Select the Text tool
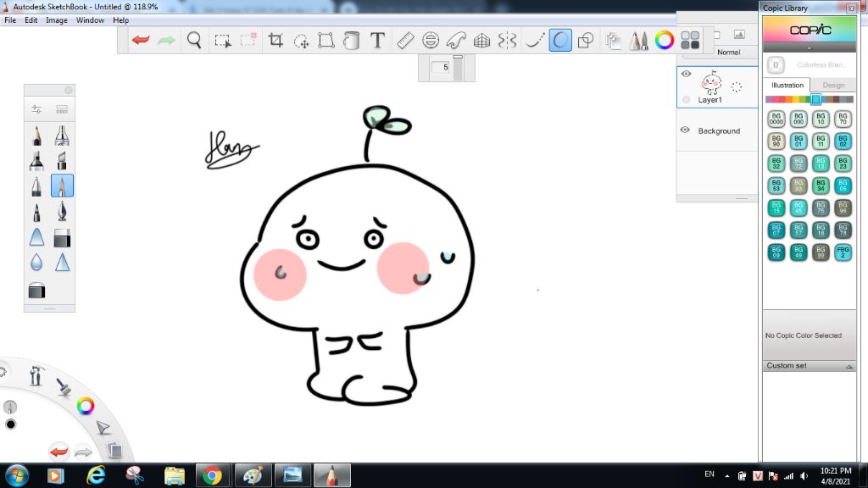Screen dimensions: 868x488 point(377,40)
